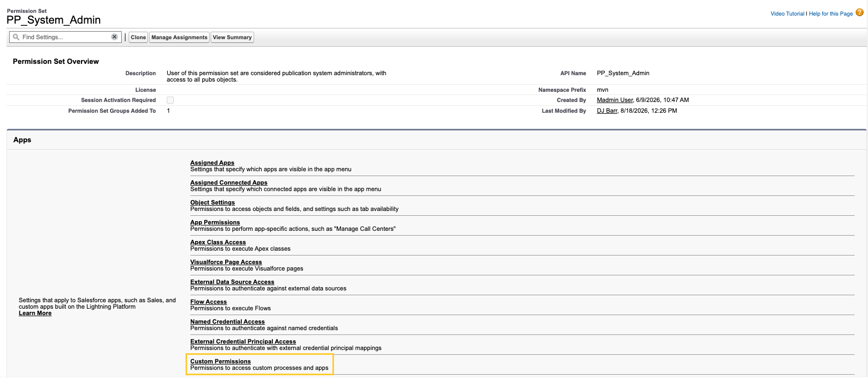Open the DJ Barr user link
Screen dimensions: 868x379
pyautogui.click(x=607, y=111)
